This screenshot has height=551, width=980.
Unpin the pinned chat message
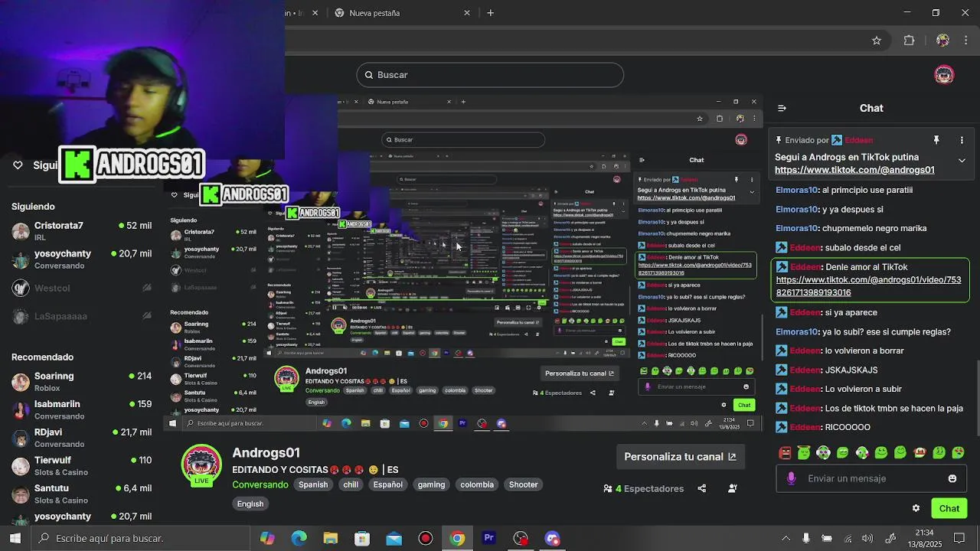coord(936,140)
